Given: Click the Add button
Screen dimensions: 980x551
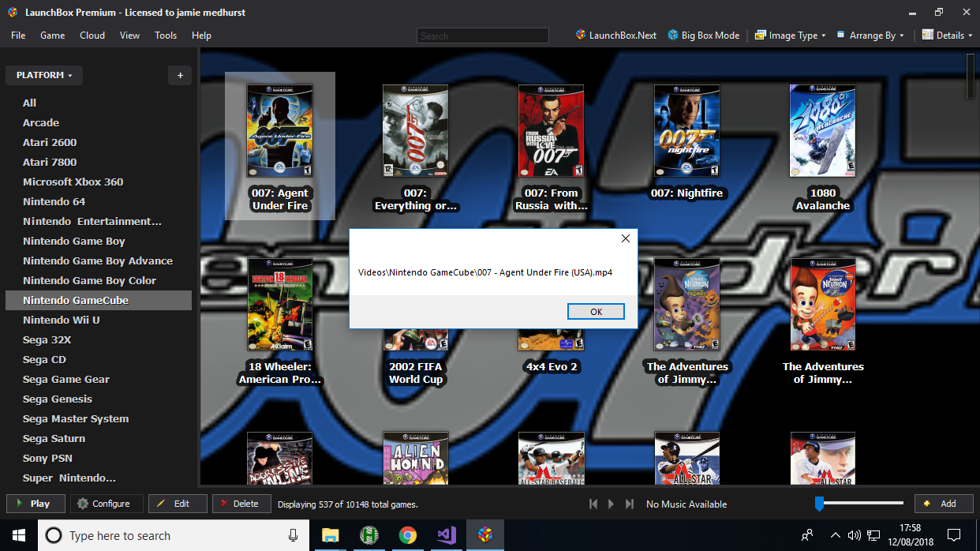Looking at the screenshot, I should tap(944, 504).
